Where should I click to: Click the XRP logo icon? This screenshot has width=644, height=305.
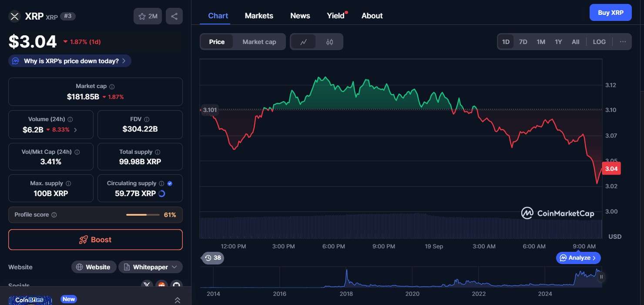(15, 17)
